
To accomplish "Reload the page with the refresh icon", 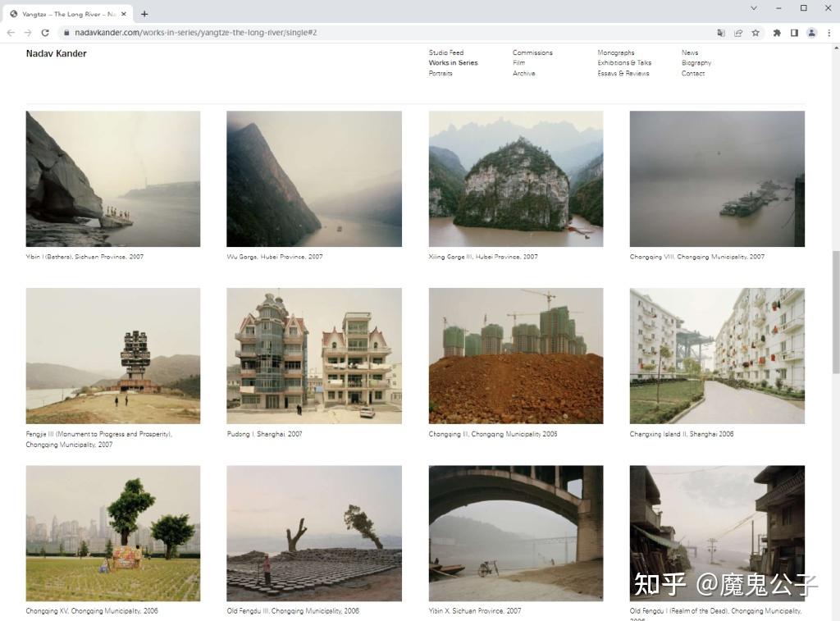I will 45,33.
